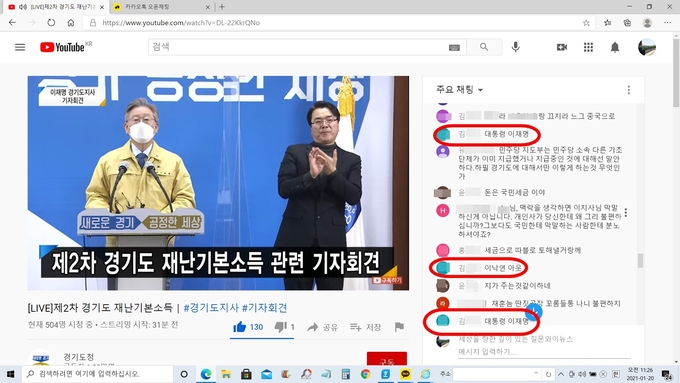Click the magnifier search button
This screenshot has width=680, height=383.
pyautogui.click(x=484, y=47)
